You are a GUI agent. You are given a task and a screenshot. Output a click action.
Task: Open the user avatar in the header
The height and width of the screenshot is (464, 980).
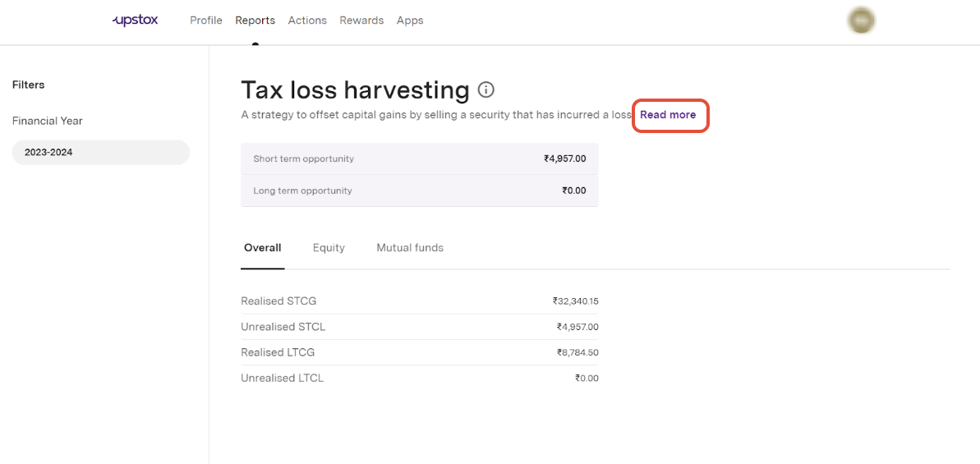tap(861, 21)
